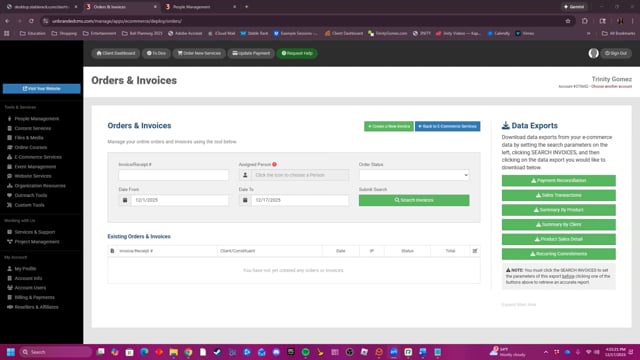
Task: Click the Choose another account link
Action: [611, 87]
